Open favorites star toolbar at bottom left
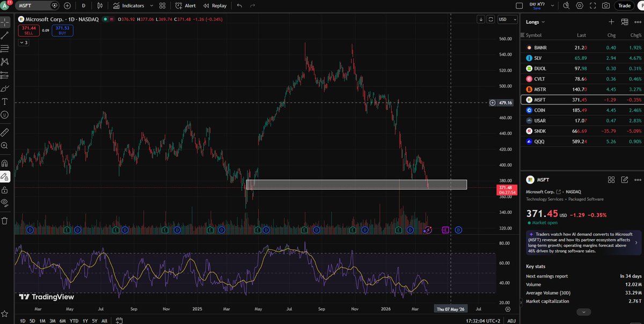644x324 pixels. tap(5, 313)
